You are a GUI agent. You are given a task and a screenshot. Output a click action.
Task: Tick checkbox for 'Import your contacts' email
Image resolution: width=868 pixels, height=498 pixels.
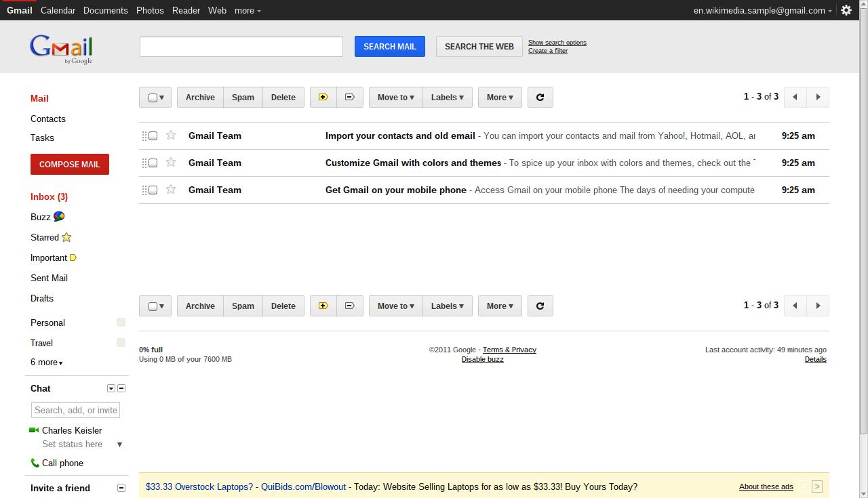153,136
